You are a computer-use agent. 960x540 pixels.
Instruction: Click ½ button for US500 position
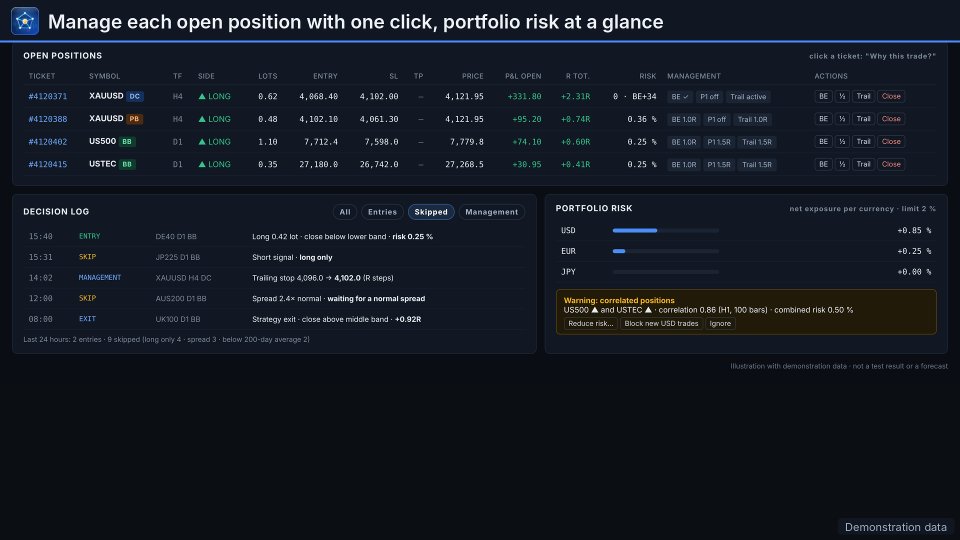point(842,141)
